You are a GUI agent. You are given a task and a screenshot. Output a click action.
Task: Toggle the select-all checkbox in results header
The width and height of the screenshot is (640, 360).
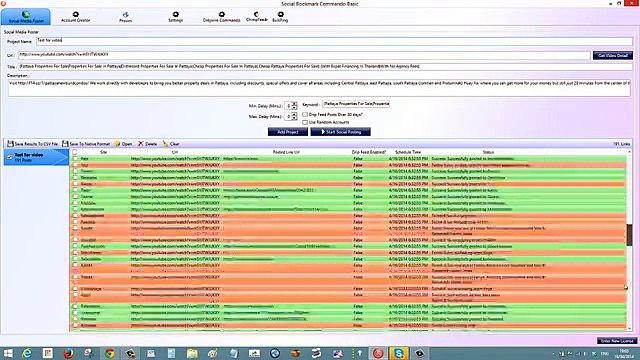(75, 152)
